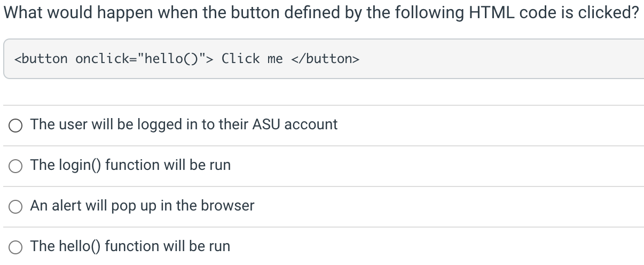Choose the login() function radio button
Image resolution: width=644 pixels, height=265 pixels.
click(15, 166)
